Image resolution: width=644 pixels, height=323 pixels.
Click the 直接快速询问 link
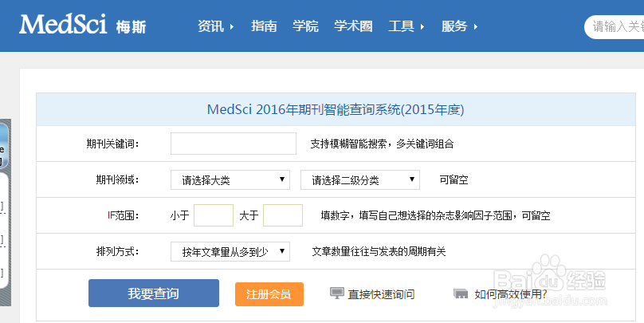(381, 294)
